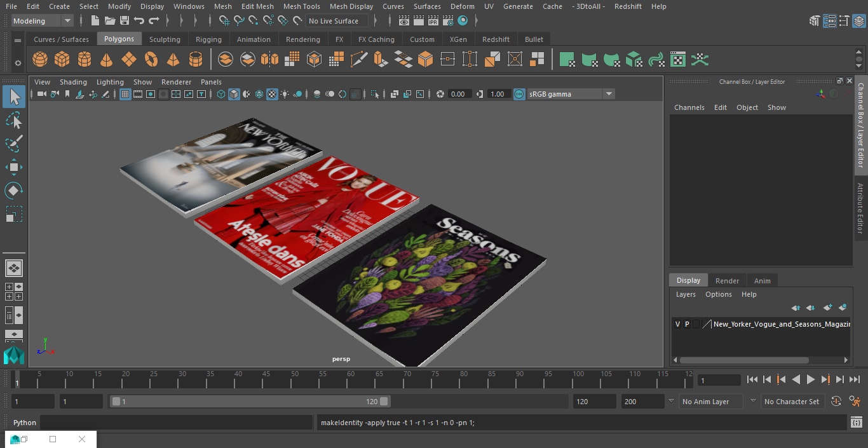
Task: Create a polygon cylinder from shelf
Action: [85, 60]
